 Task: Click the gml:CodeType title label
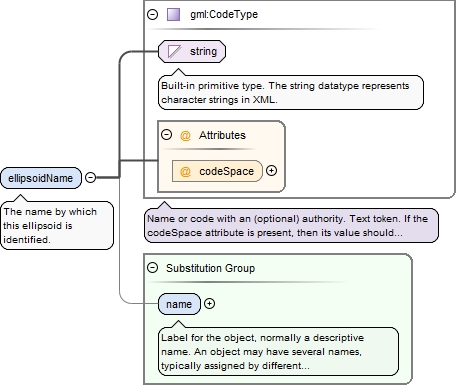pos(224,14)
